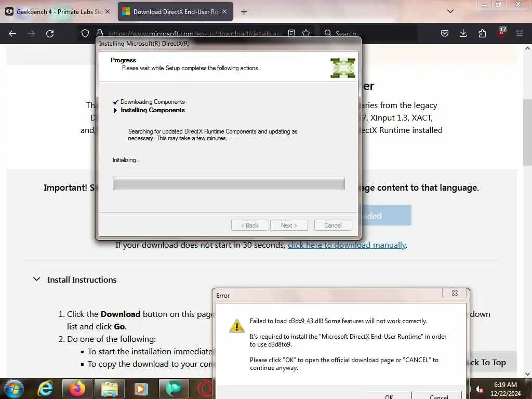Close the Download DirectX tab
This screenshot has width=532, height=399.
224,11
